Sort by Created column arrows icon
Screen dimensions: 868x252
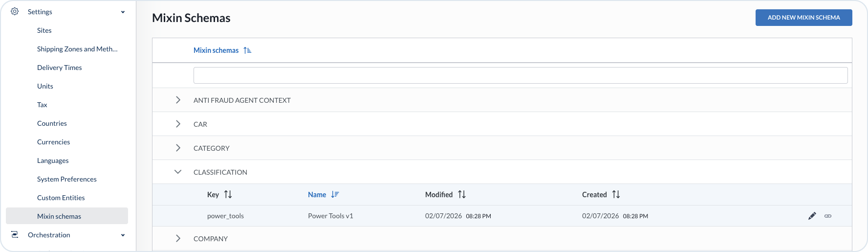coord(616,195)
